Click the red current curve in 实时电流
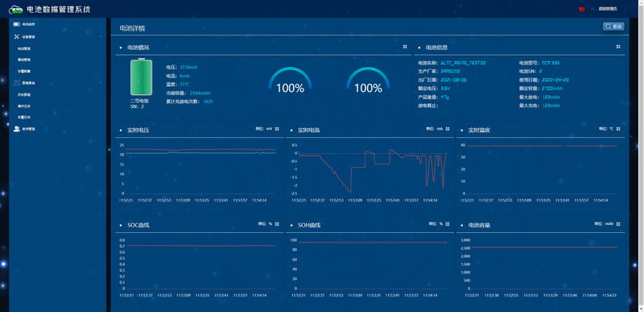Viewport: 644px width, 312px height. (373, 172)
